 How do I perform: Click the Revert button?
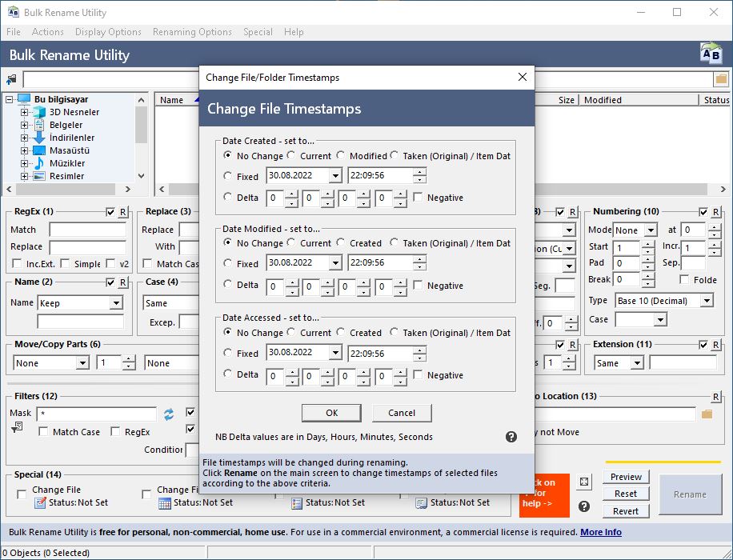pos(626,511)
